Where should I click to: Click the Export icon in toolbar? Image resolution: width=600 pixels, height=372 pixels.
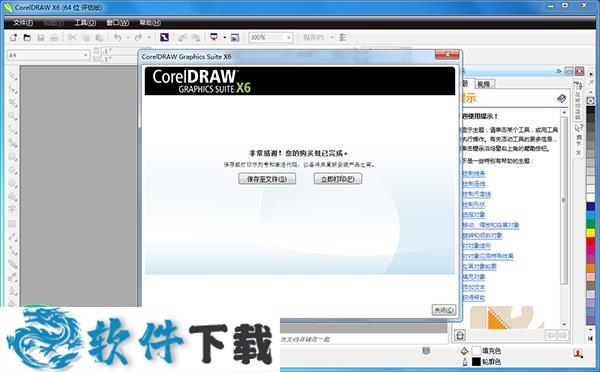click(196, 38)
